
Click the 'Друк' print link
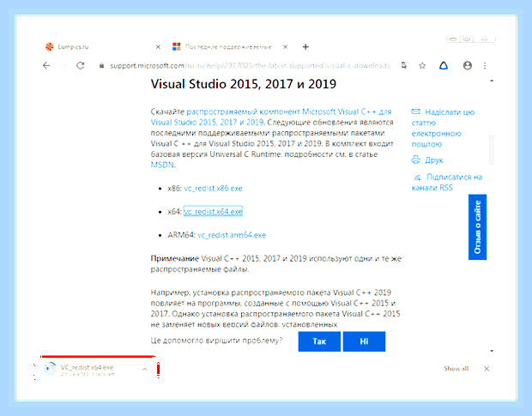point(434,160)
